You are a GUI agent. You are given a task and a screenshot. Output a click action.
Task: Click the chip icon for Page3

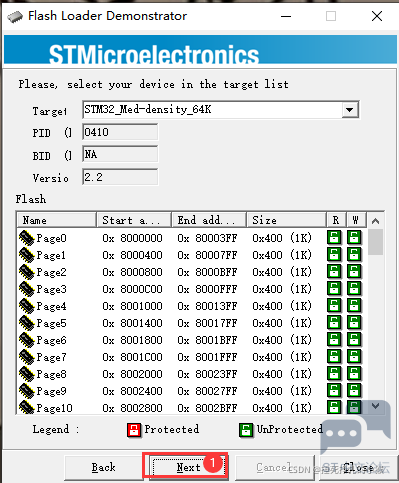click(26, 289)
